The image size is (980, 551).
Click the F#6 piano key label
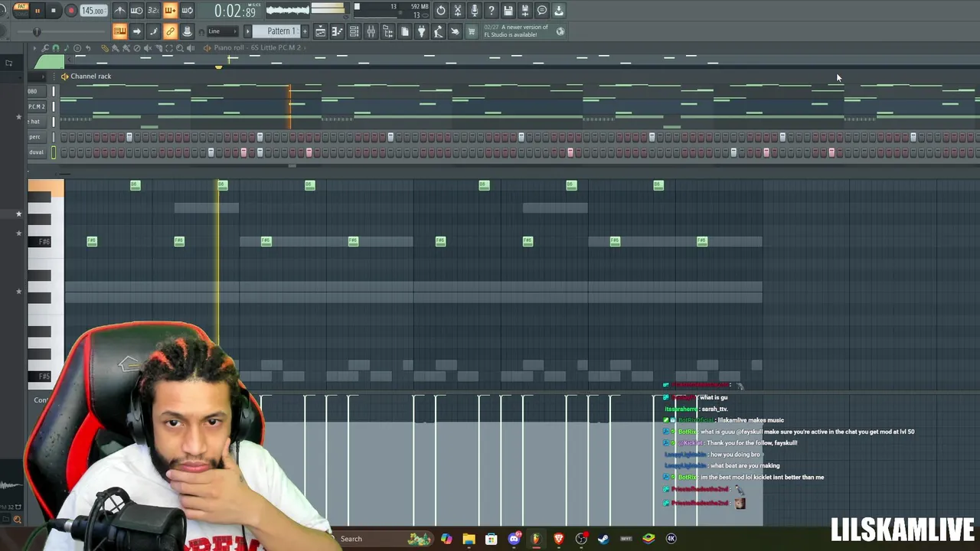click(44, 242)
